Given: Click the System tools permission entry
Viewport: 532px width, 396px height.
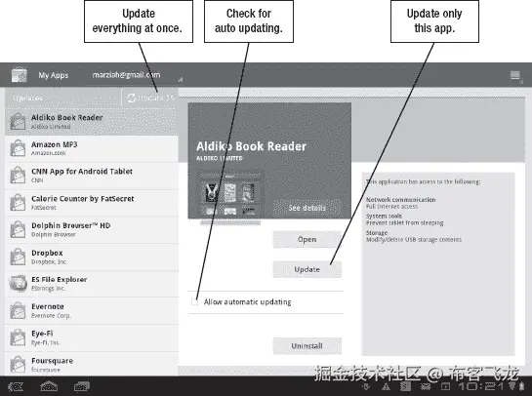Looking at the screenshot, I should point(404,219).
